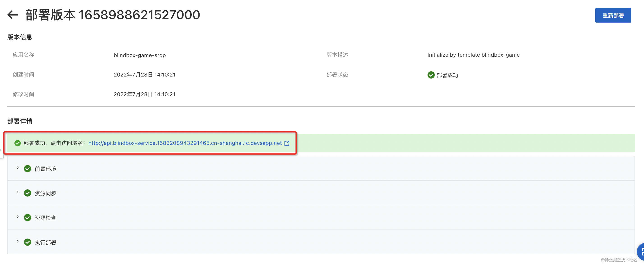Select the 'Initialize by template blindbox-game' description
Image resolution: width=644 pixels, height=269 pixels.
point(474,55)
